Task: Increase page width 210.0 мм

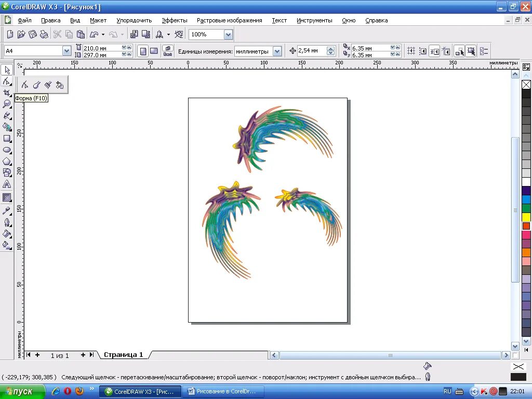Action: coord(129,48)
